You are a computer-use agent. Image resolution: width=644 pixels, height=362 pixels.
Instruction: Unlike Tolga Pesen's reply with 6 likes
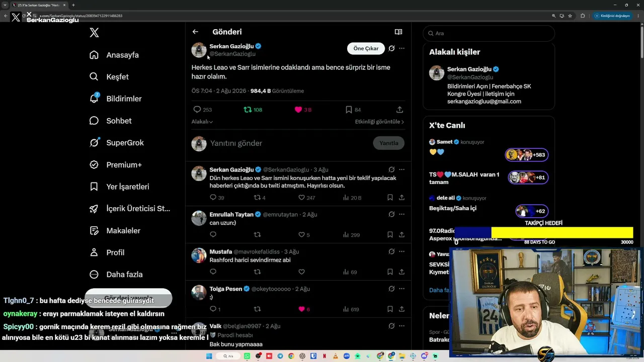301,309
